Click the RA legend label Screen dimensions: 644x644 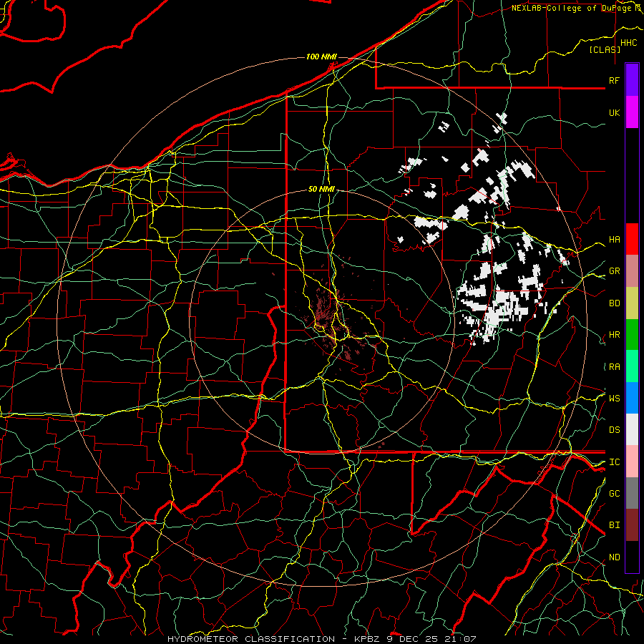click(x=614, y=367)
